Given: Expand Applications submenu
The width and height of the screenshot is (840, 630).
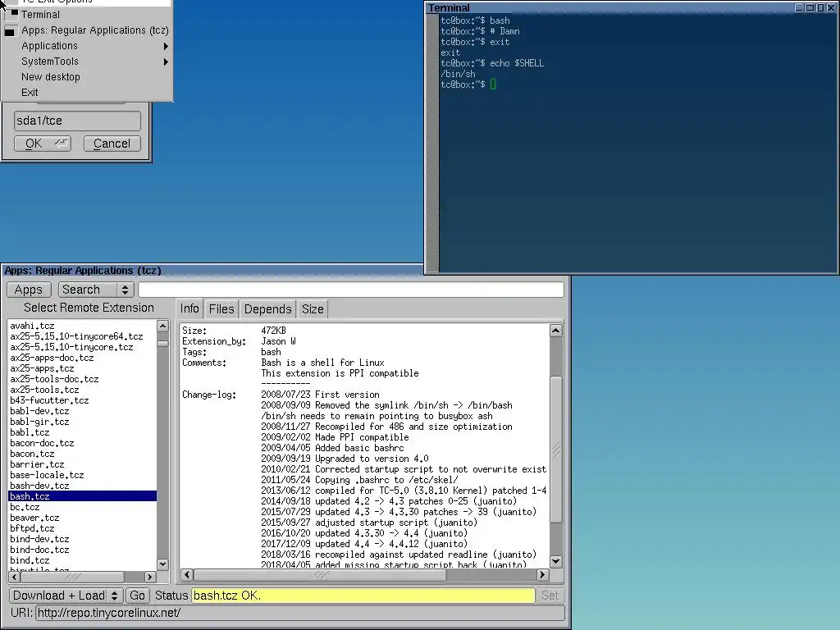Looking at the screenshot, I should click(x=86, y=46).
